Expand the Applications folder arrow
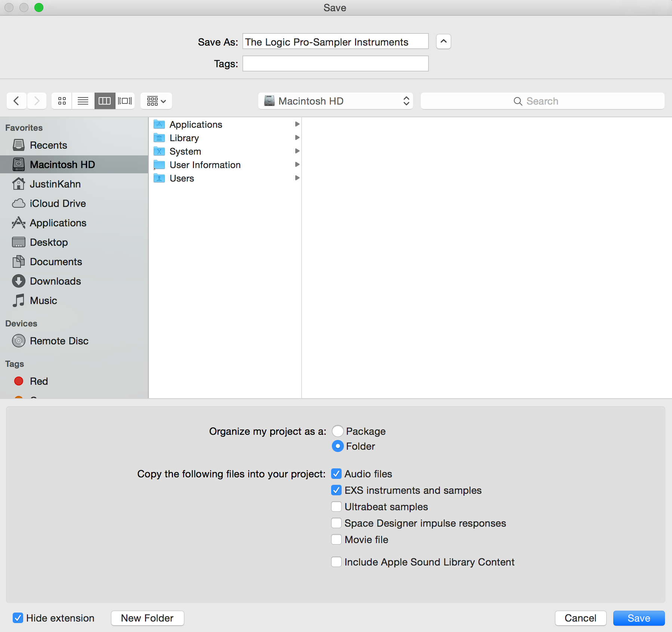 pos(297,124)
